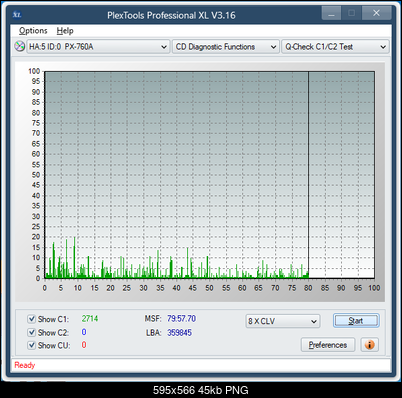Click the MSF value 79:57.70
Viewport: 402px width, 398px height.
pos(181,319)
